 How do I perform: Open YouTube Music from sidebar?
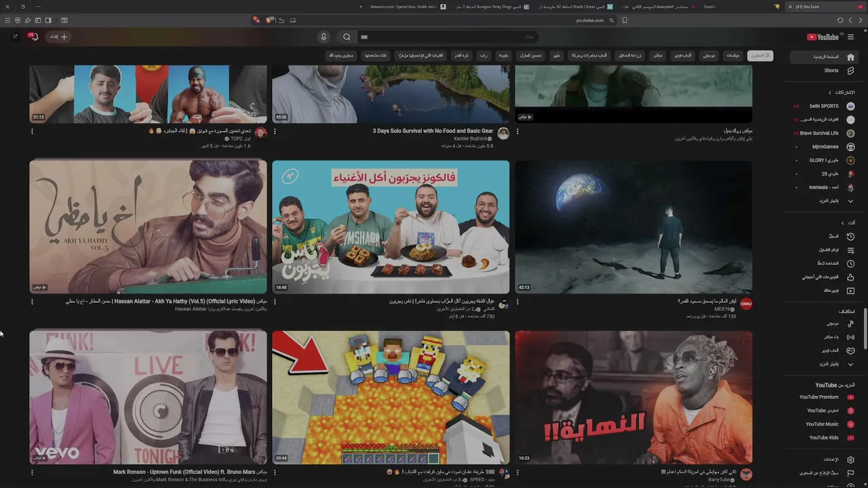point(825,424)
